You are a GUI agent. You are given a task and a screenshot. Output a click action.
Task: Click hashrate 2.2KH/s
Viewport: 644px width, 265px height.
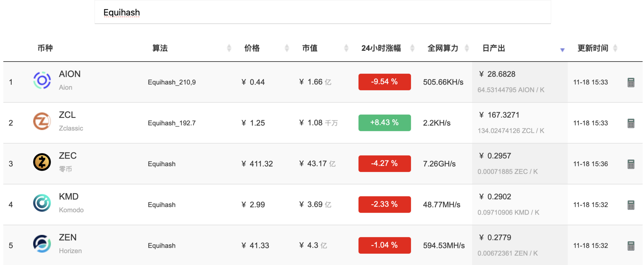pyautogui.click(x=437, y=123)
